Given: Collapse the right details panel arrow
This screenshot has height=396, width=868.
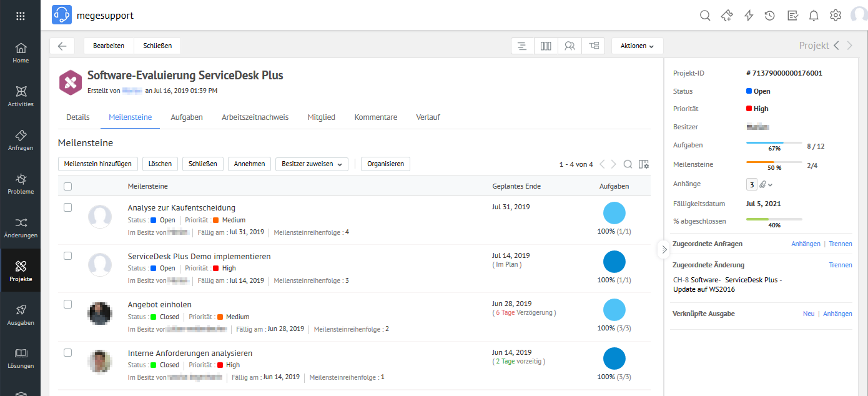Looking at the screenshot, I should 664,249.
